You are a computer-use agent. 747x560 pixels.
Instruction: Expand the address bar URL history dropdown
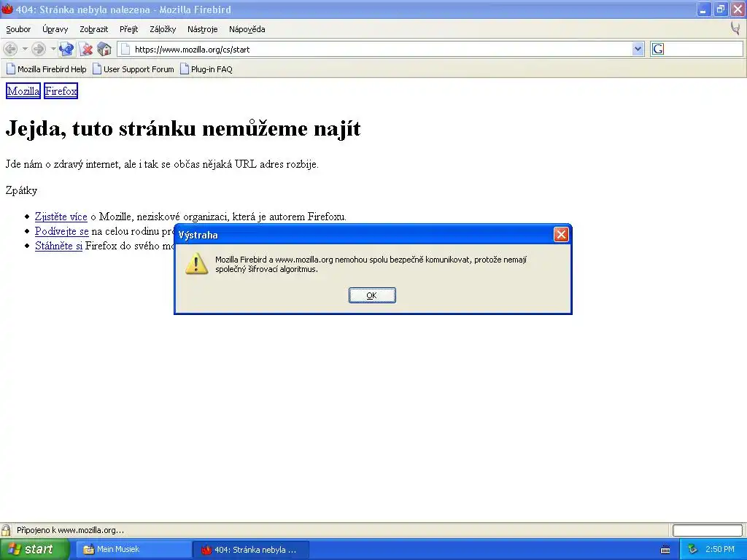(638, 49)
